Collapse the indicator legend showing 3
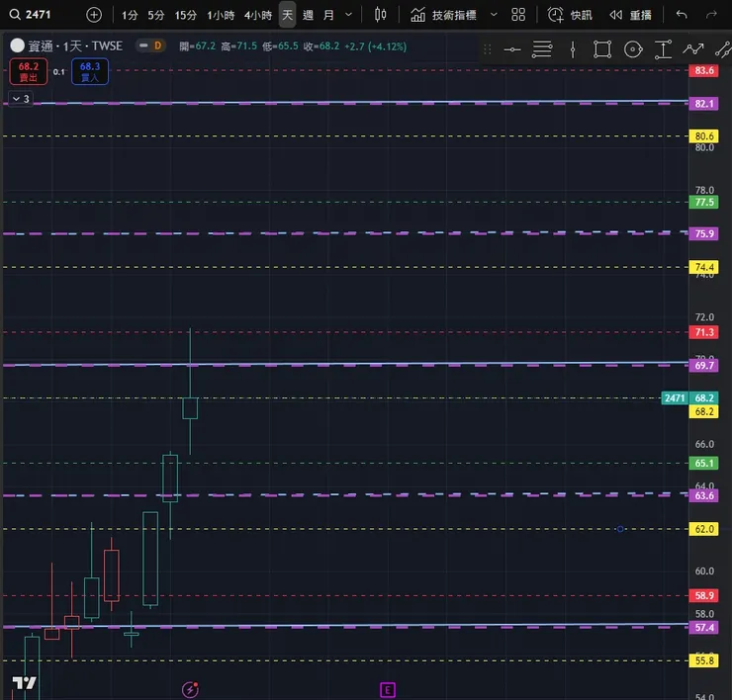The width and height of the screenshot is (732, 700). (21, 99)
